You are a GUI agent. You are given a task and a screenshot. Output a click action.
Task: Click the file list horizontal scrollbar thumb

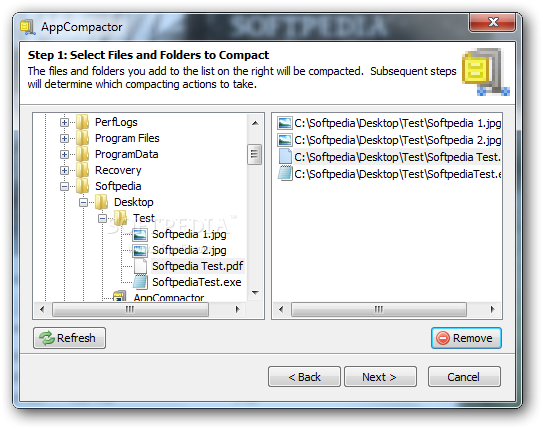(x=379, y=309)
